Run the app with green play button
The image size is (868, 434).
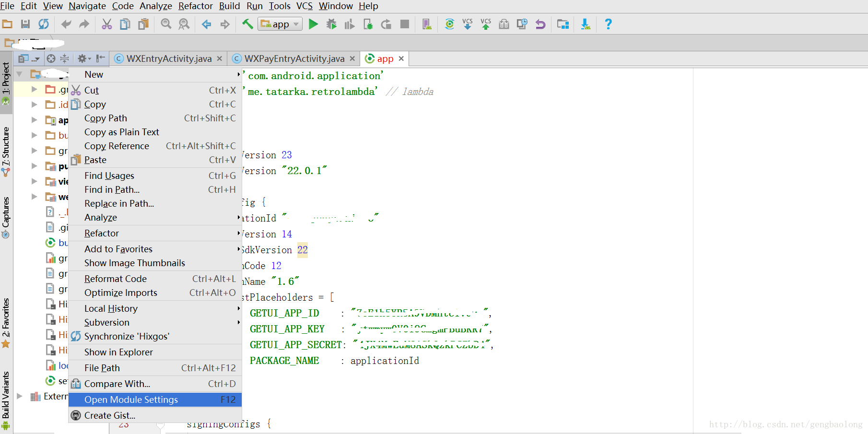pos(313,24)
